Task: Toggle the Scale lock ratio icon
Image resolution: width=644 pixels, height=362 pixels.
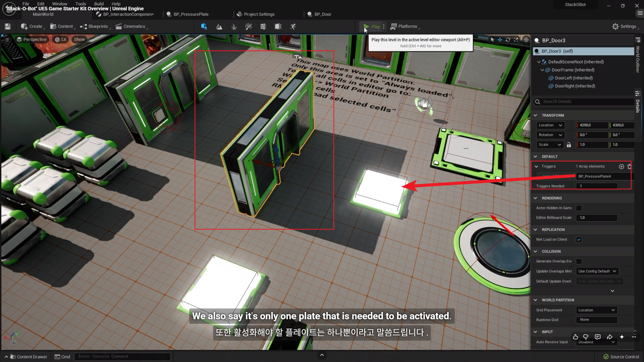Action: click(x=569, y=145)
